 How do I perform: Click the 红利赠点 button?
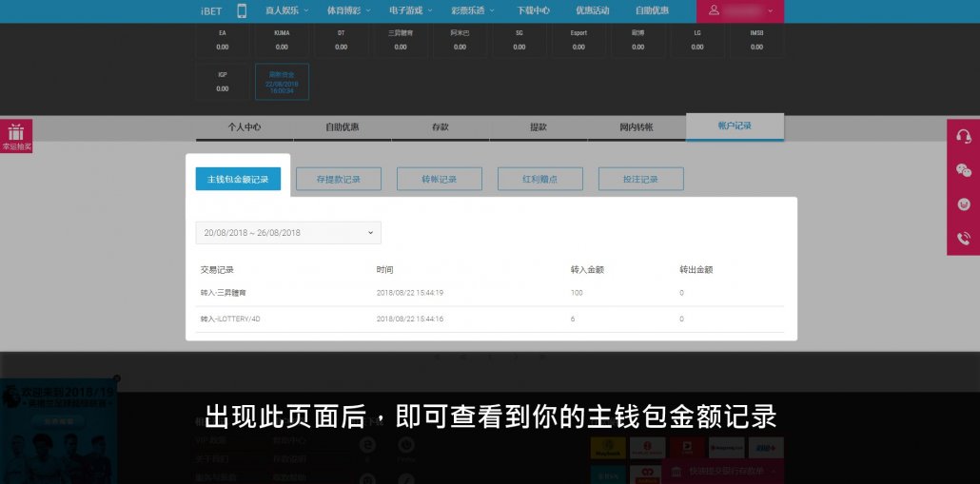click(x=540, y=179)
